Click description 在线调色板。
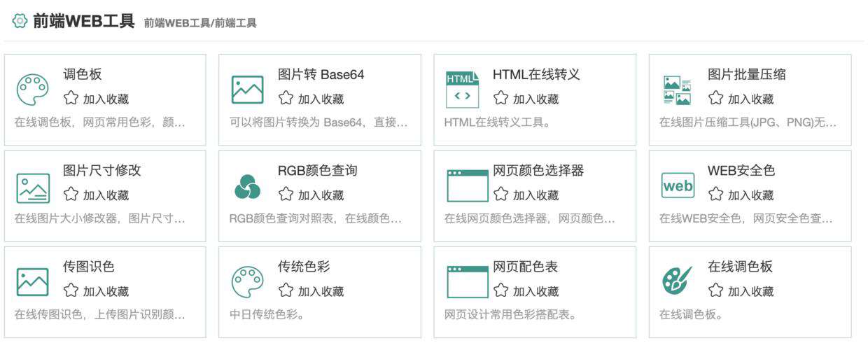The height and width of the screenshot is (357, 868). [691, 314]
